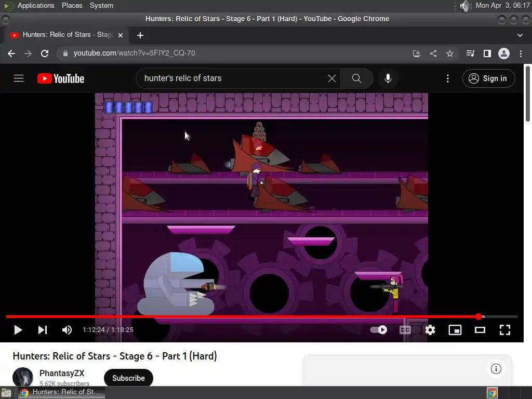Clear the search query with X
Image resolution: width=532 pixels, height=399 pixels.
click(x=332, y=78)
